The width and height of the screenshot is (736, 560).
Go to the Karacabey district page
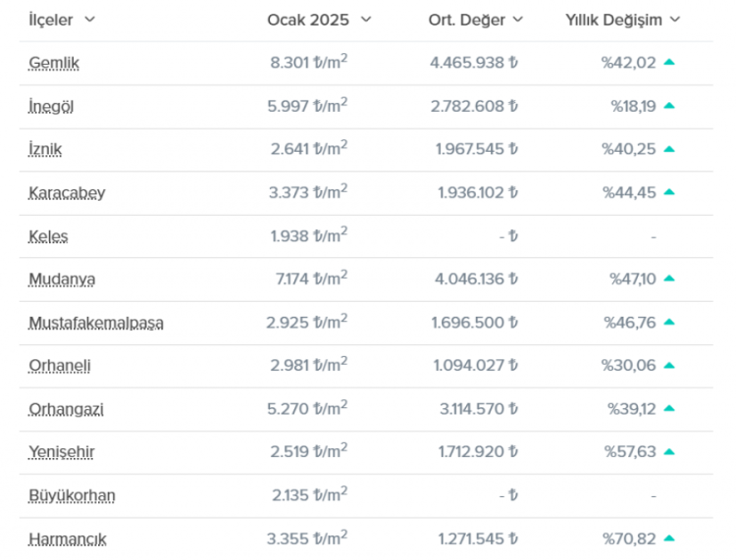click(67, 192)
